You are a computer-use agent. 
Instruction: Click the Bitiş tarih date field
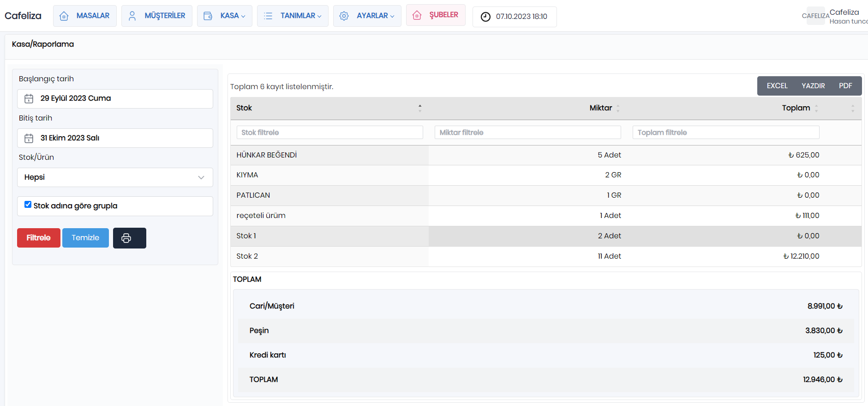pos(115,138)
